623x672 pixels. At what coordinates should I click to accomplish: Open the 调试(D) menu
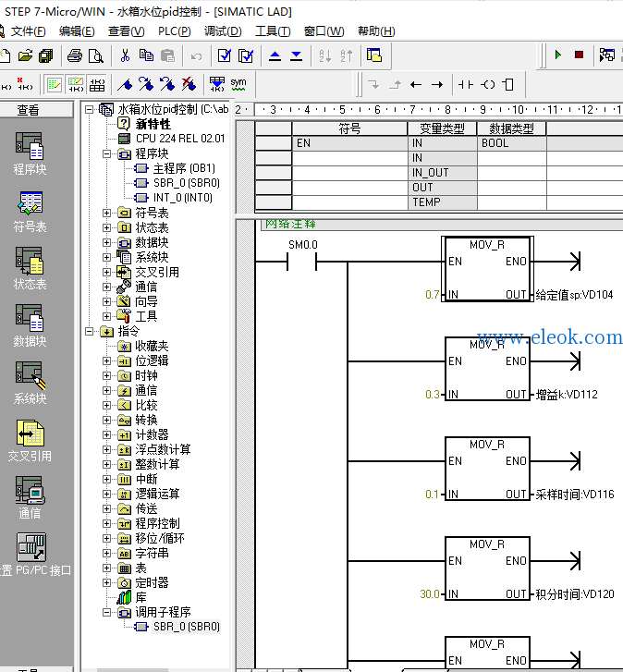point(223,31)
